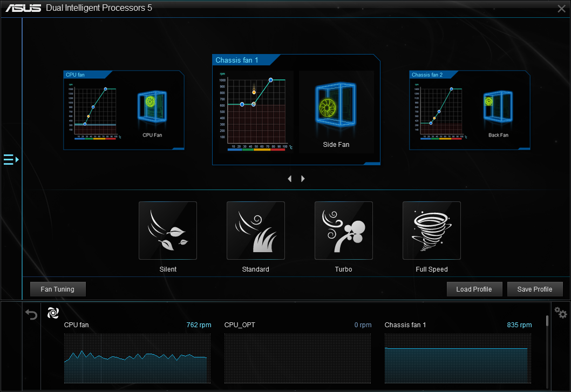Screen dimensions: 571x392
Task: Click top curve point at 1000 rpm on Chassis fan 1
Action: pyautogui.click(x=270, y=80)
